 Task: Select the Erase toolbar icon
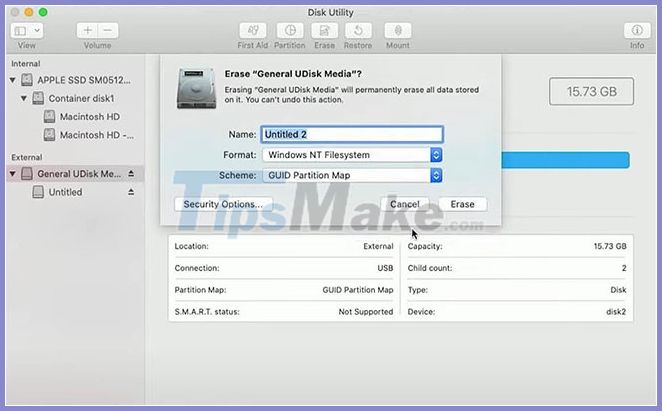[x=324, y=30]
